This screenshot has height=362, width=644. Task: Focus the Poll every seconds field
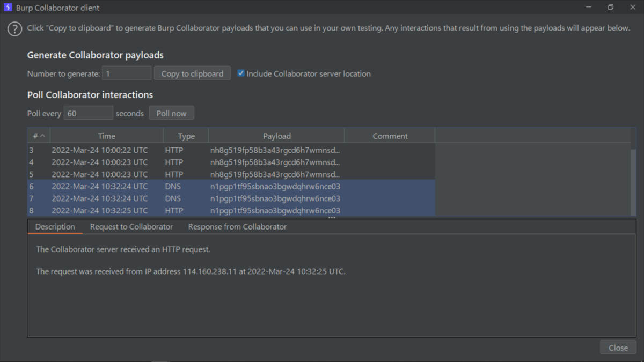89,113
